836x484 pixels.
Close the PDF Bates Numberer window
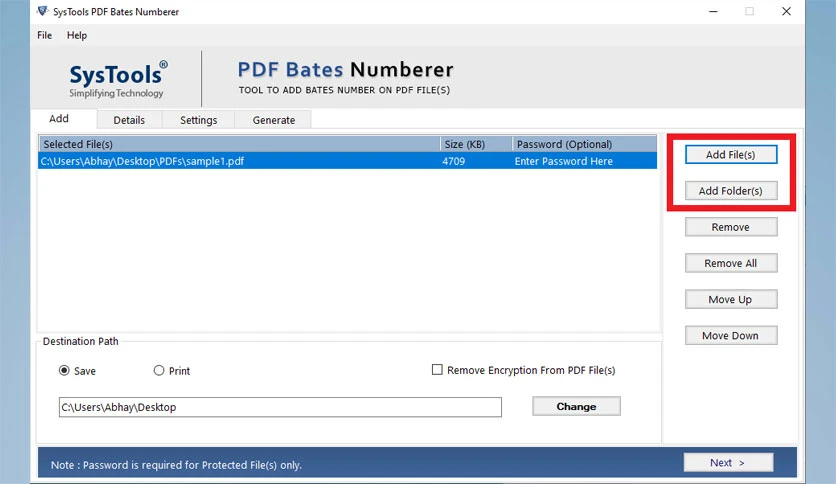coord(786,11)
